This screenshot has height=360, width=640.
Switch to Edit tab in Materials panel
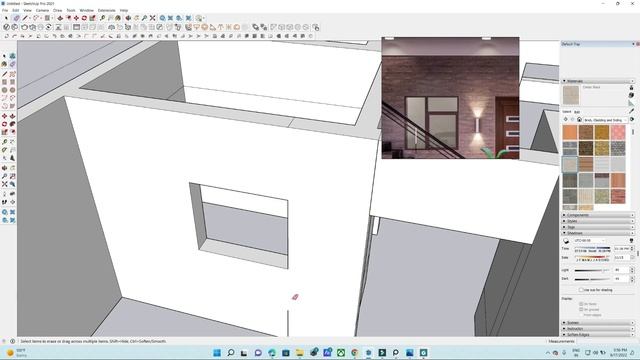(x=577, y=112)
